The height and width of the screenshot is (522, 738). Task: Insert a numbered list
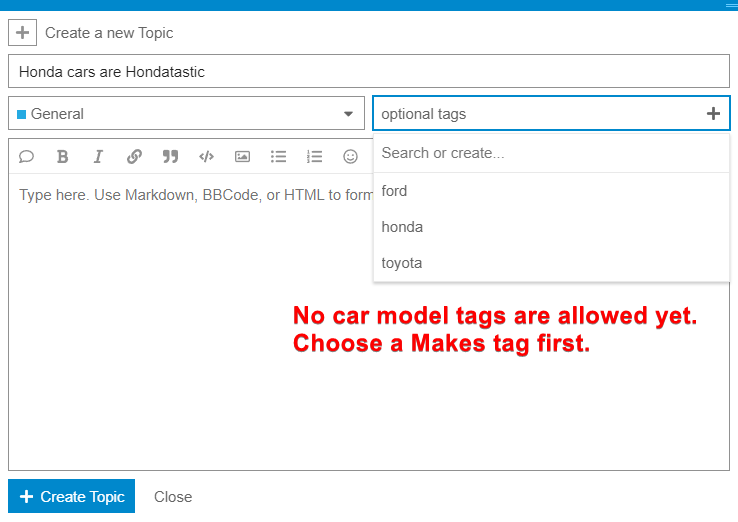pyautogui.click(x=314, y=156)
